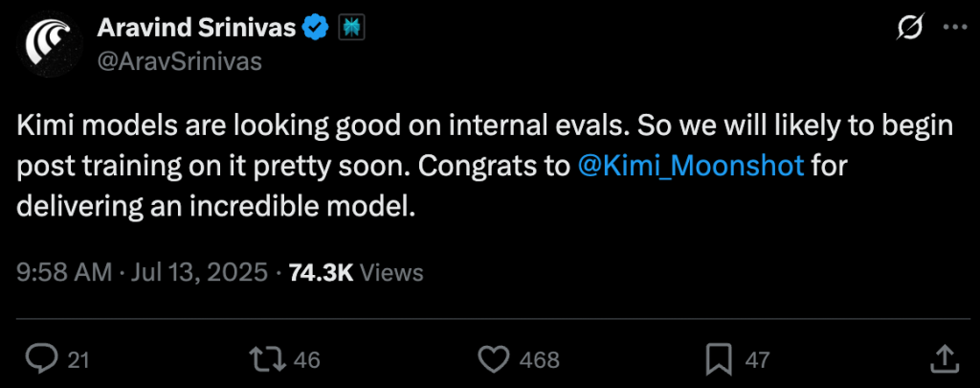Open the three-dot more options menu
The image size is (980, 388).
point(954,28)
